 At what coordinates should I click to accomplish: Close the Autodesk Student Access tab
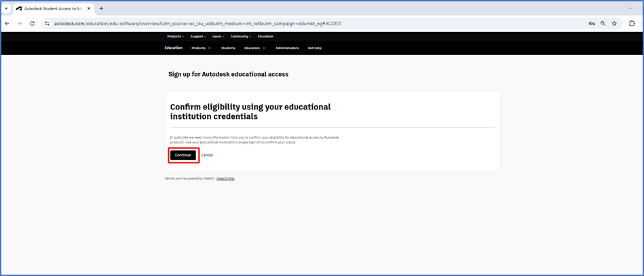90,8
